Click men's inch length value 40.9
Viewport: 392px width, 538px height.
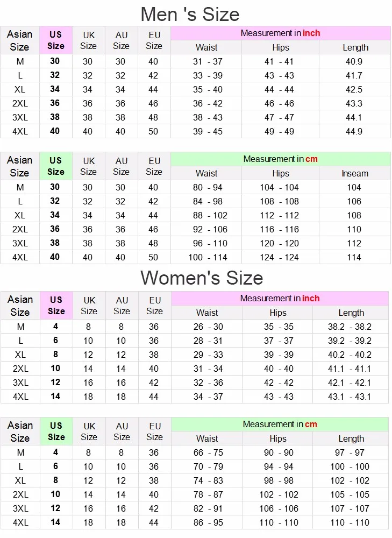354,61
